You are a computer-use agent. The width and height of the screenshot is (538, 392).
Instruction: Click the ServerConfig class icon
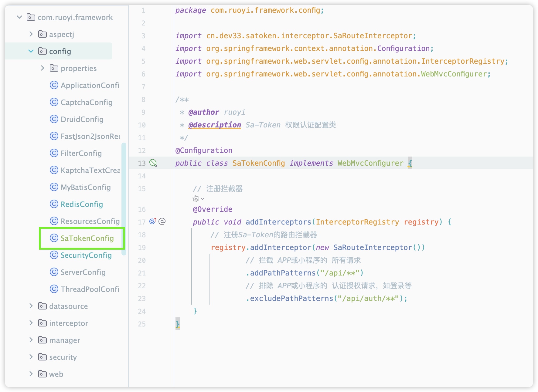(54, 272)
